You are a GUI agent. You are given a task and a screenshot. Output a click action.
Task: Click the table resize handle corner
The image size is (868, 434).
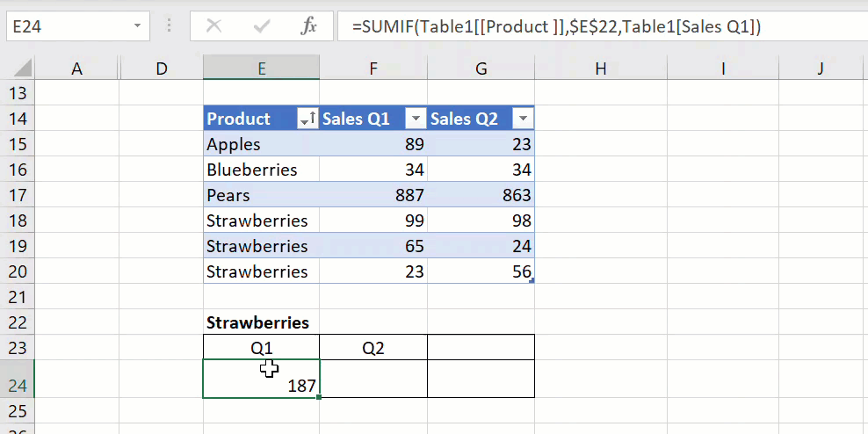(x=532, y=279)
